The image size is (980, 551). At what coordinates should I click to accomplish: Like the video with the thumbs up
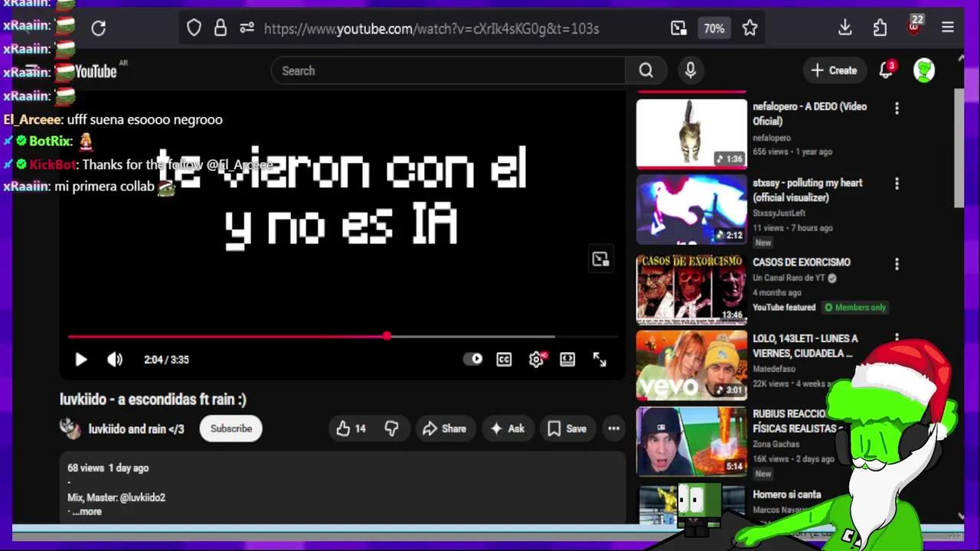(x=345, y=429)
